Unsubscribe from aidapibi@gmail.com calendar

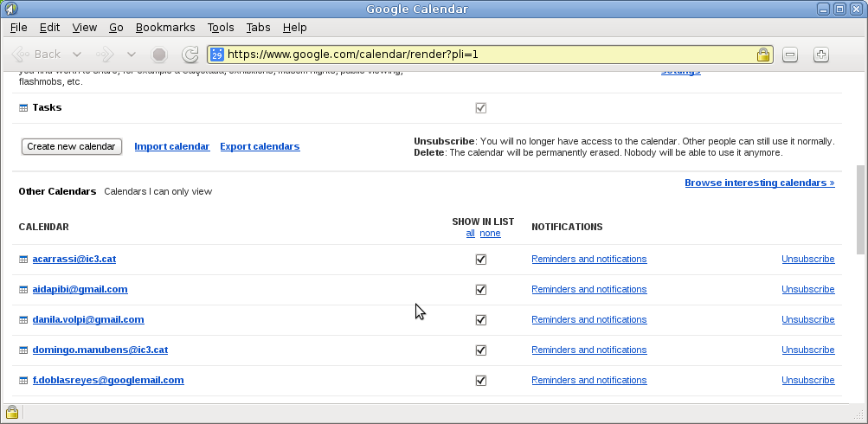(x=808, y=290)
